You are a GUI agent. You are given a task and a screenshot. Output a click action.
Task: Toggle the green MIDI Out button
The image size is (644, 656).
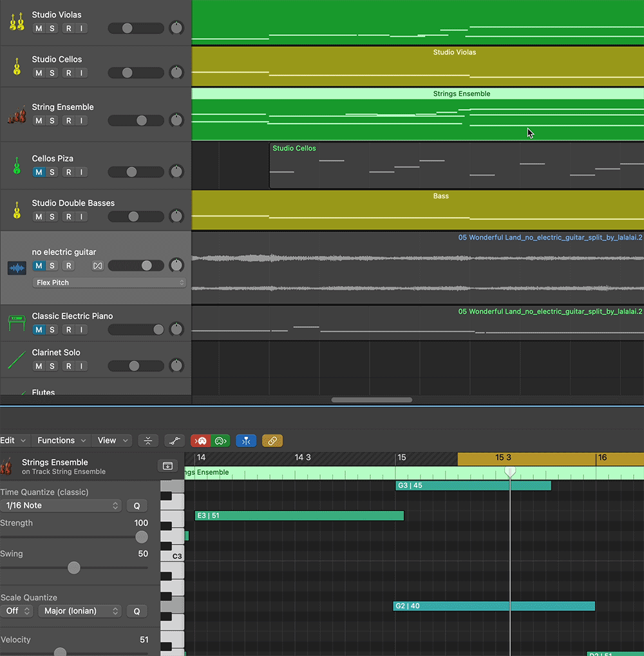pos(220,441)
